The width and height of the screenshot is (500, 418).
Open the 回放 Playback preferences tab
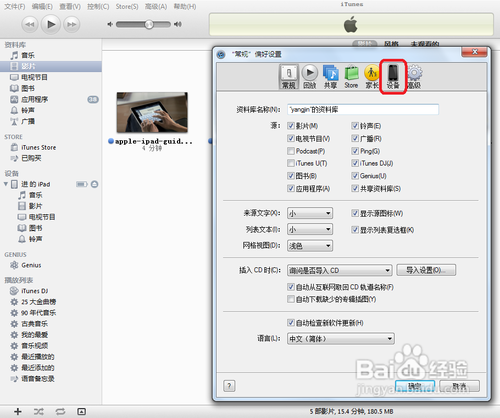(310, 77)
